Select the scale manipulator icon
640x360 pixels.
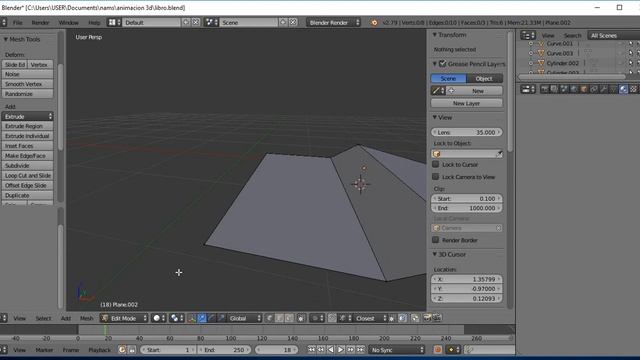(221, 318)
